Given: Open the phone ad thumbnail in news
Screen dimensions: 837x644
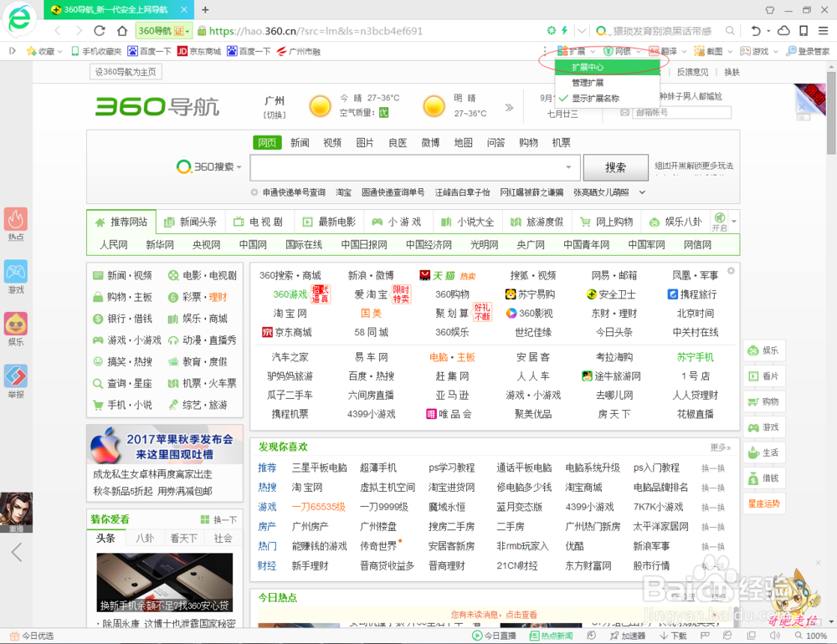Looking at the screenshot, I should pyautogui.click(x=164, y=583).
